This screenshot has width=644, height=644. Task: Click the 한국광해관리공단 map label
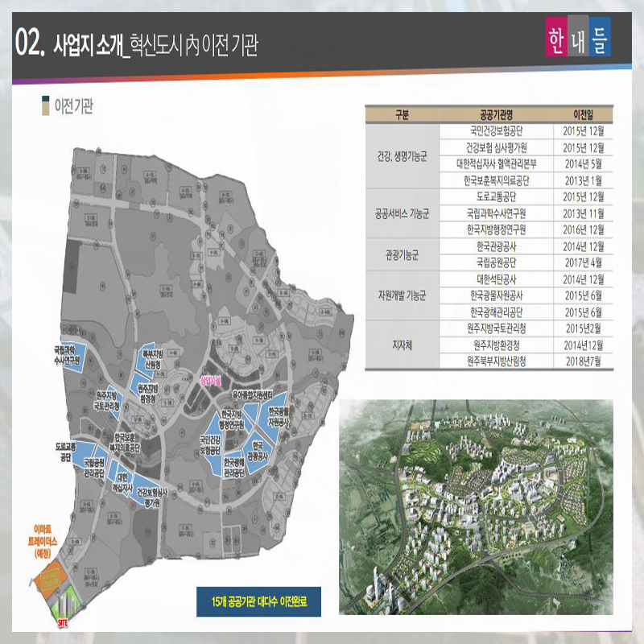(x=234, y=468)
